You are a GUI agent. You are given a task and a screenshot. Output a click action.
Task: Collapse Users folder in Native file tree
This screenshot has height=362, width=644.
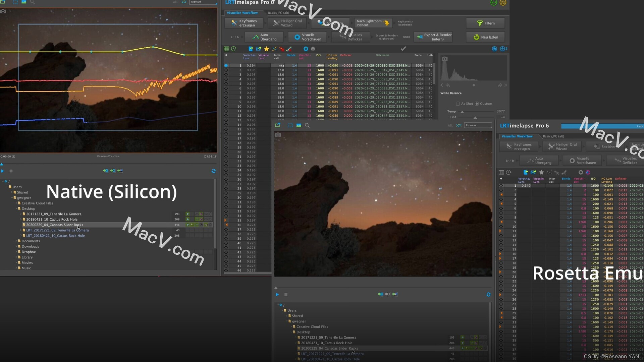point(7,187)
